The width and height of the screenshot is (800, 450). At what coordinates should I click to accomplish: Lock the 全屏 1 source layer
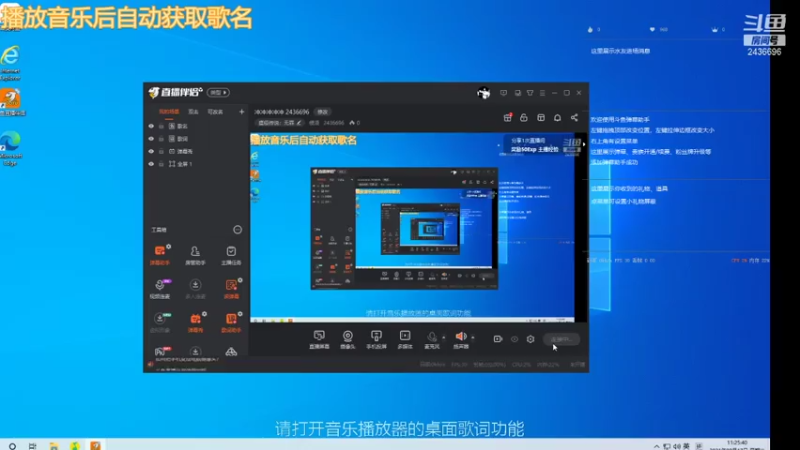click(x=161, y=164)
